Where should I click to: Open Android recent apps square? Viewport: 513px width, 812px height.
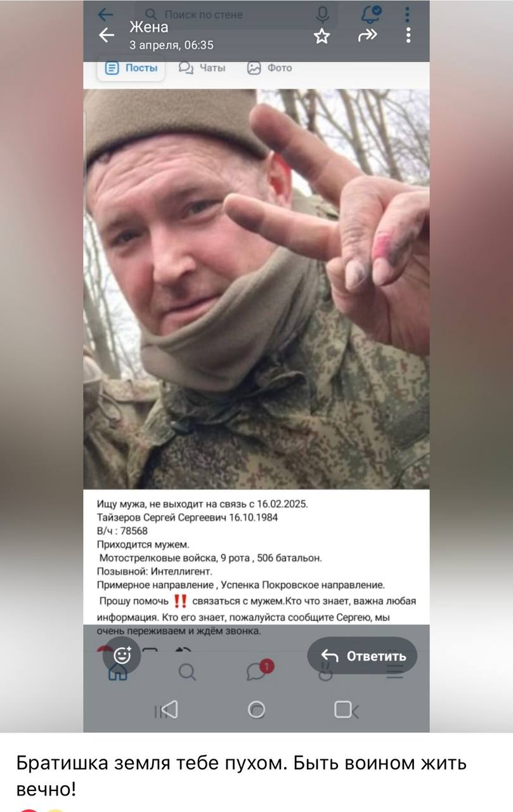346,709
